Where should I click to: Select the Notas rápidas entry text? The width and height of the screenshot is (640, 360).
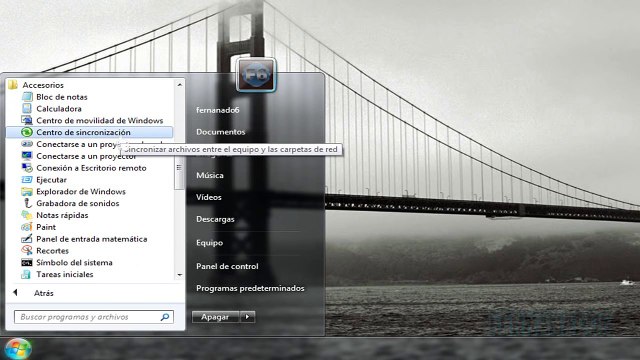[62, 215]
